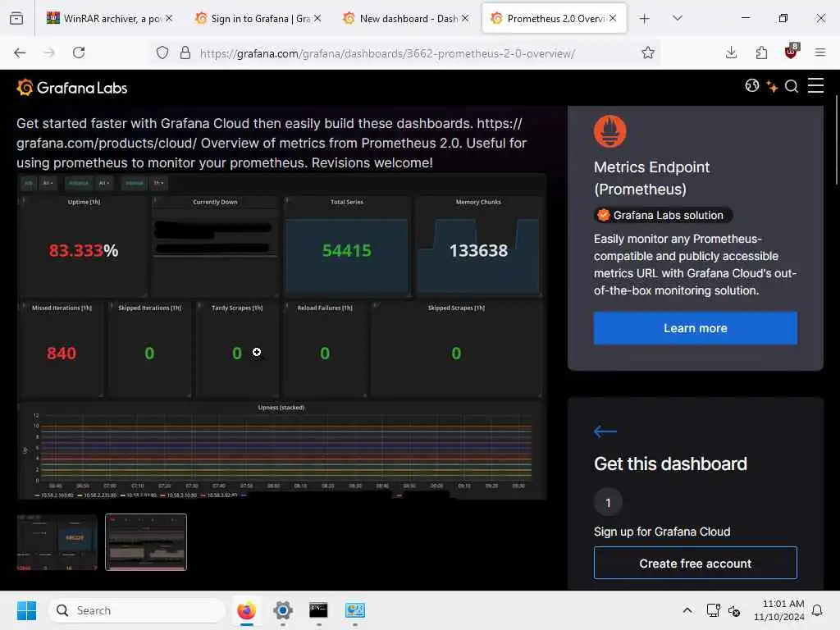Open the Firefox extensions puzzle icon
This screenshot has width=840, height=630.
pos(761,52)
